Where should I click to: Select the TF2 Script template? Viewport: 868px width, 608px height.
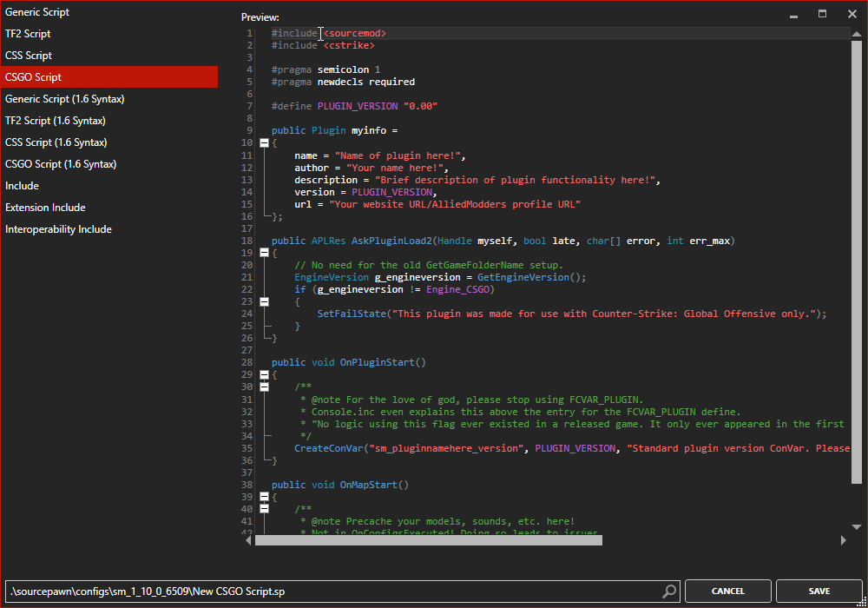(109, 33)
